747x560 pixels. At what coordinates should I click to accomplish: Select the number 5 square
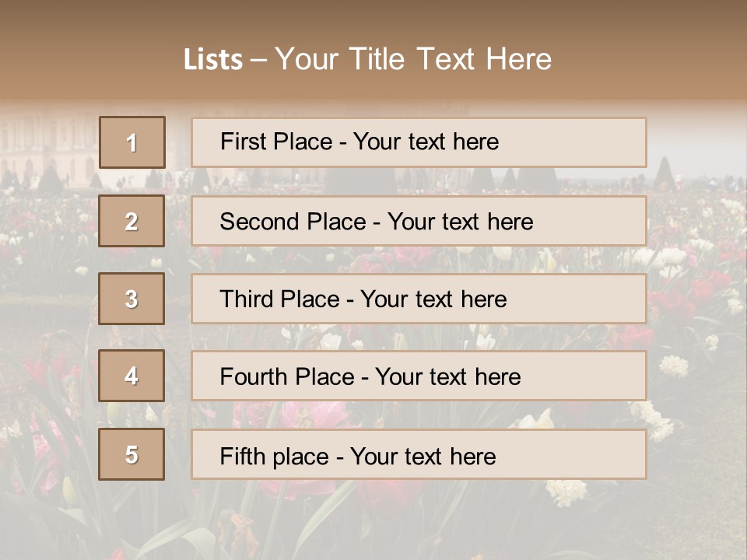(132, 454)
